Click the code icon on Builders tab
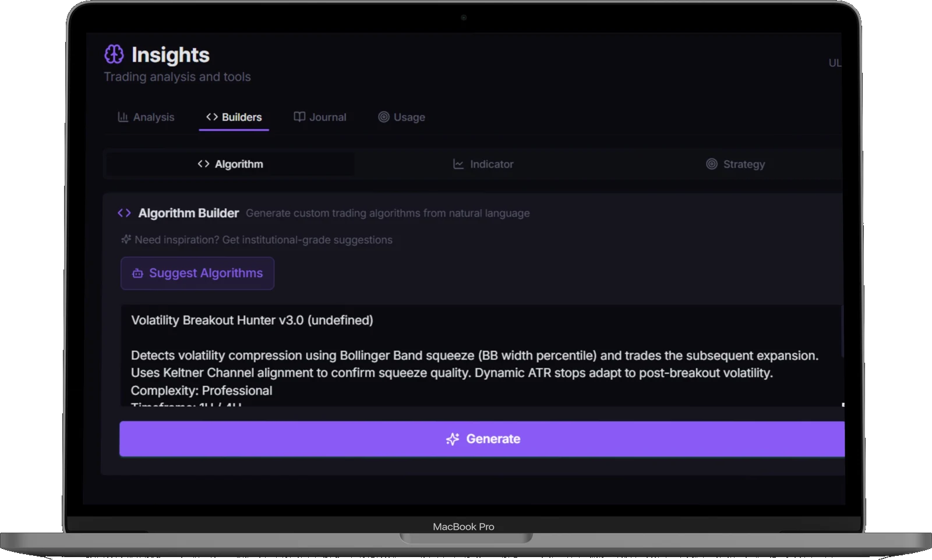 212,117
